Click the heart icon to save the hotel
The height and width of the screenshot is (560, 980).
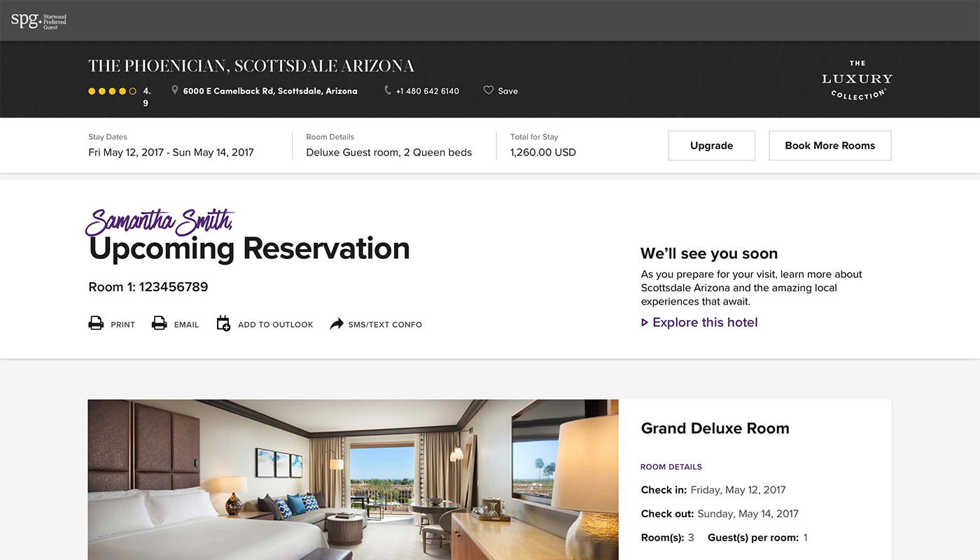pos(489,90)
